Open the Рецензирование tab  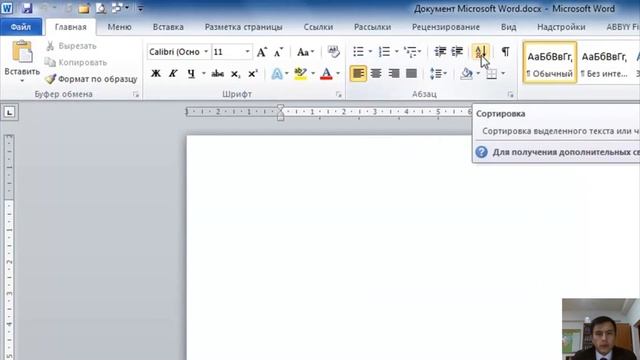point(446,27)
